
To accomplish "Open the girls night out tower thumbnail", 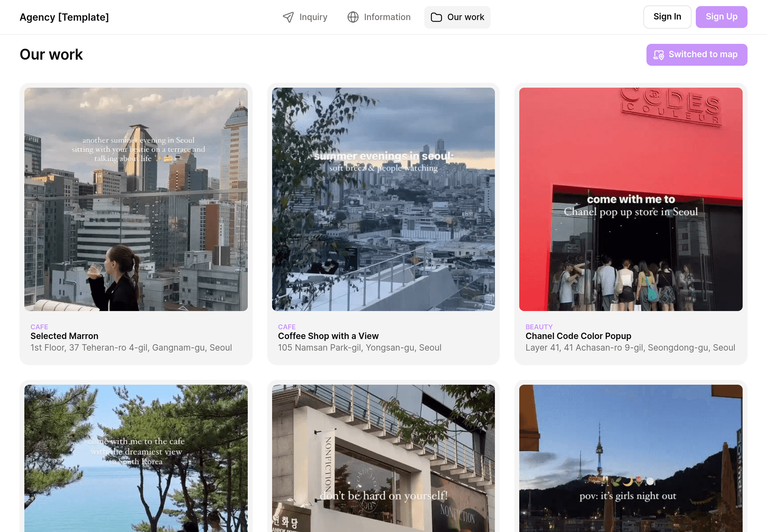I will 631,458.
